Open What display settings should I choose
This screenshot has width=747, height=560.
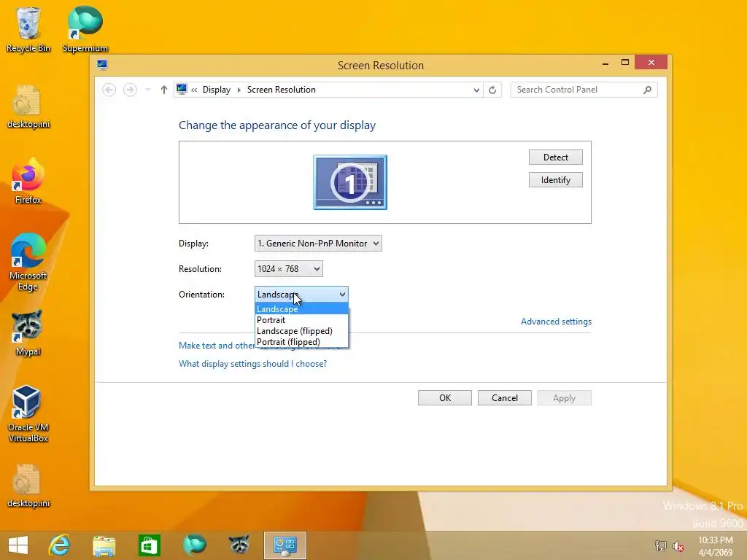click(x=252, y=364)
